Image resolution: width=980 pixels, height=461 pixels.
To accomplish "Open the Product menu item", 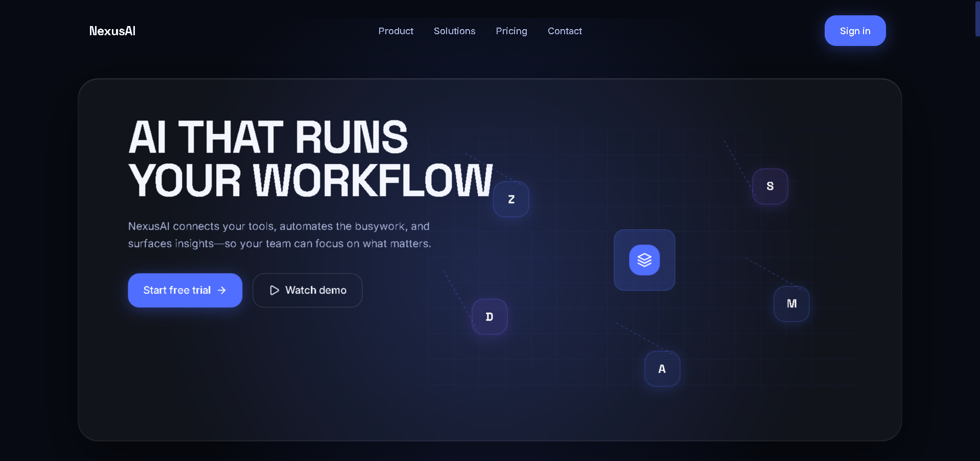I will pyautogui.click(x=395, y=31).
